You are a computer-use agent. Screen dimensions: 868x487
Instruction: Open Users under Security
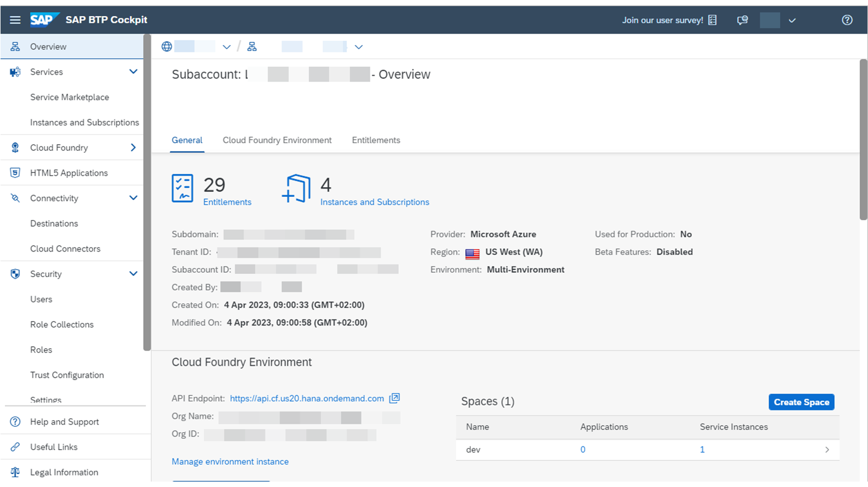(x=41, y=299)
